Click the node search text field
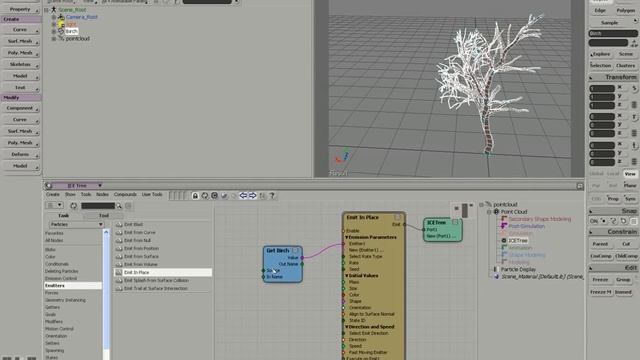Image resolution: width=640 pixels, height=360 pixels. (x=98, y=206)
